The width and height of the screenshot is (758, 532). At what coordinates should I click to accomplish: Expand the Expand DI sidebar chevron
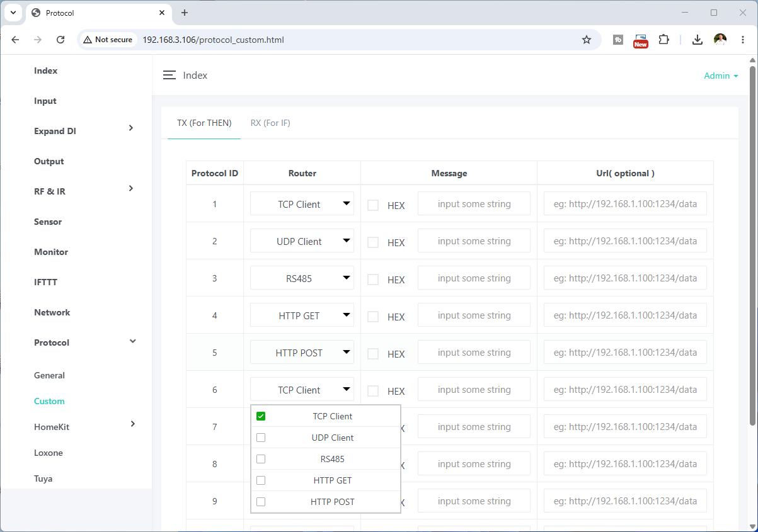click(131, 128)
